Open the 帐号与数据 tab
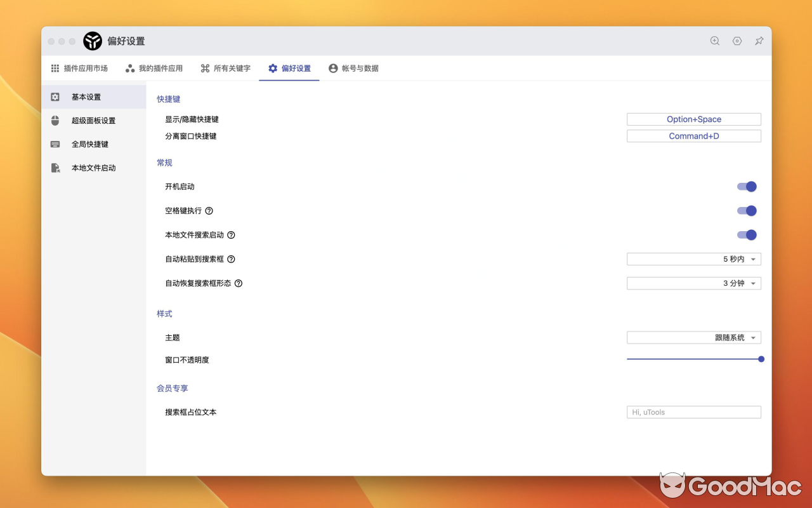812x508 pixels. coord(353,68)
